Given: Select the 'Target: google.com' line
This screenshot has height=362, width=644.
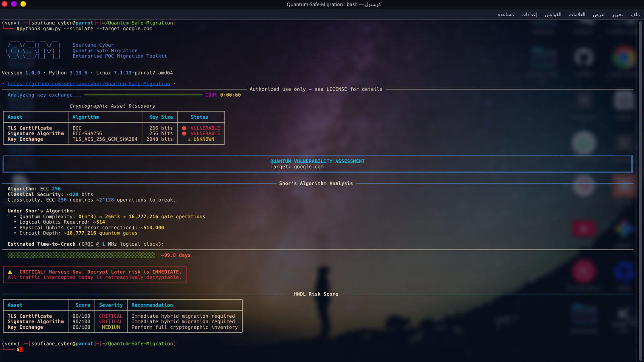Looking at the screenshot, I should [x=297, y=167].
